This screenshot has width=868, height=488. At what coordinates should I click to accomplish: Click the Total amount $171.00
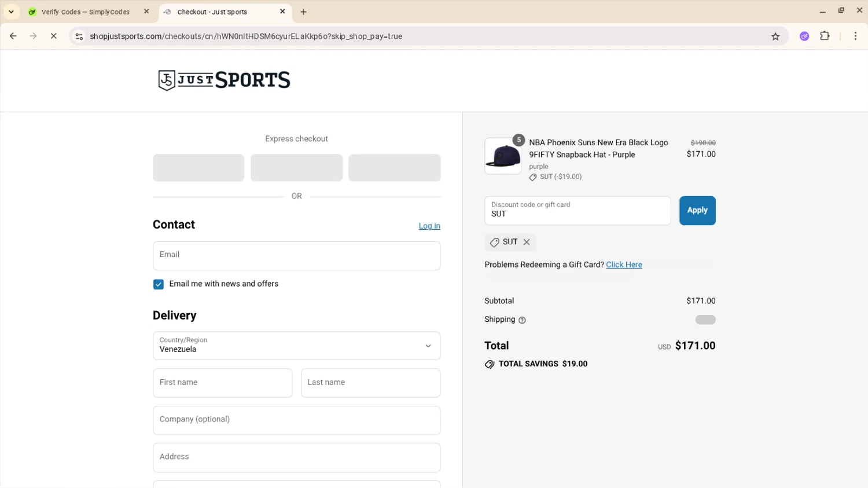pos(695,346)
